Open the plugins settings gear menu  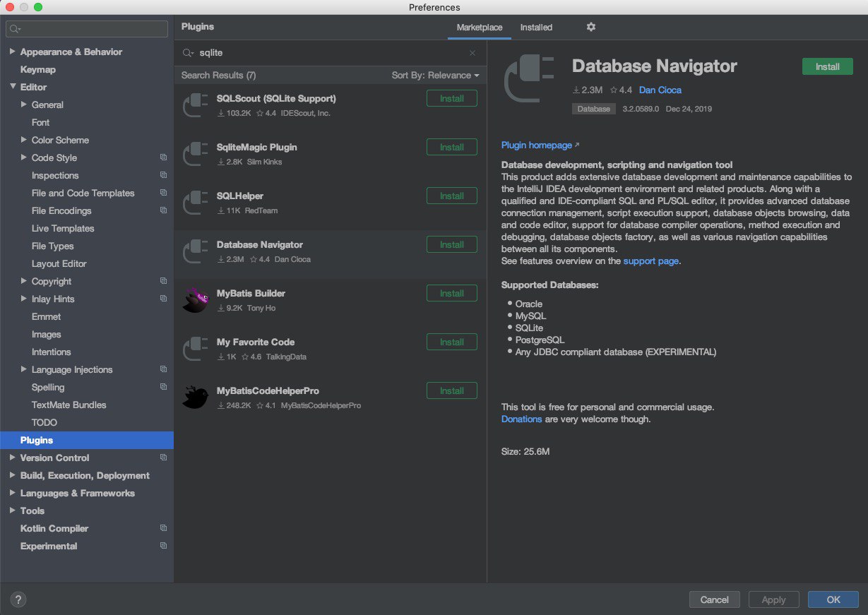tap(591, 27)
